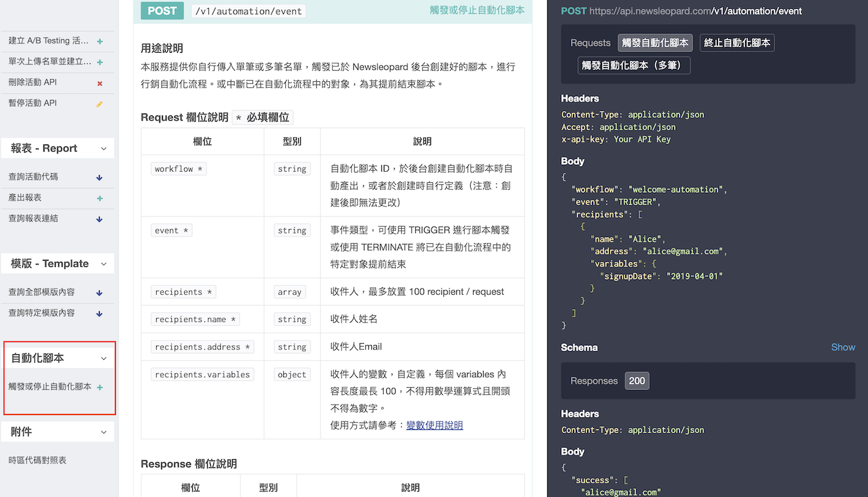
Task: Show the request Schema
Action: 843,347
